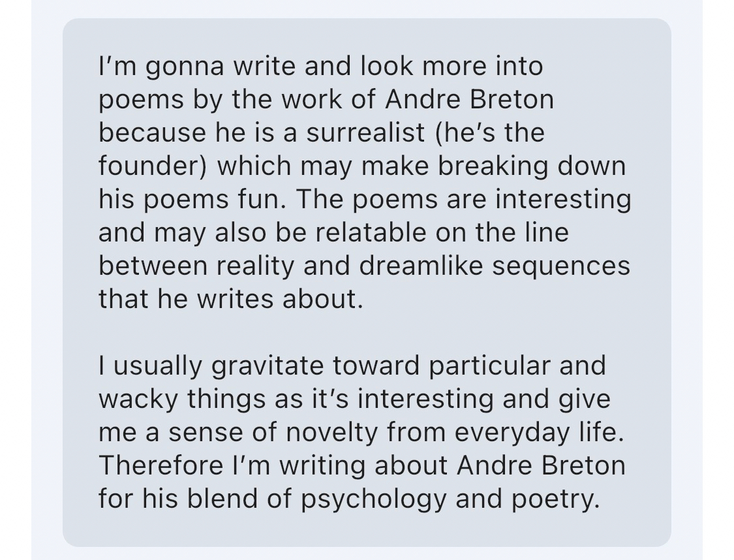The image size is (734, 560).
Task: Click blank gap between the two paragraphs
Action: pyautogui.click(x=365, y=333)
